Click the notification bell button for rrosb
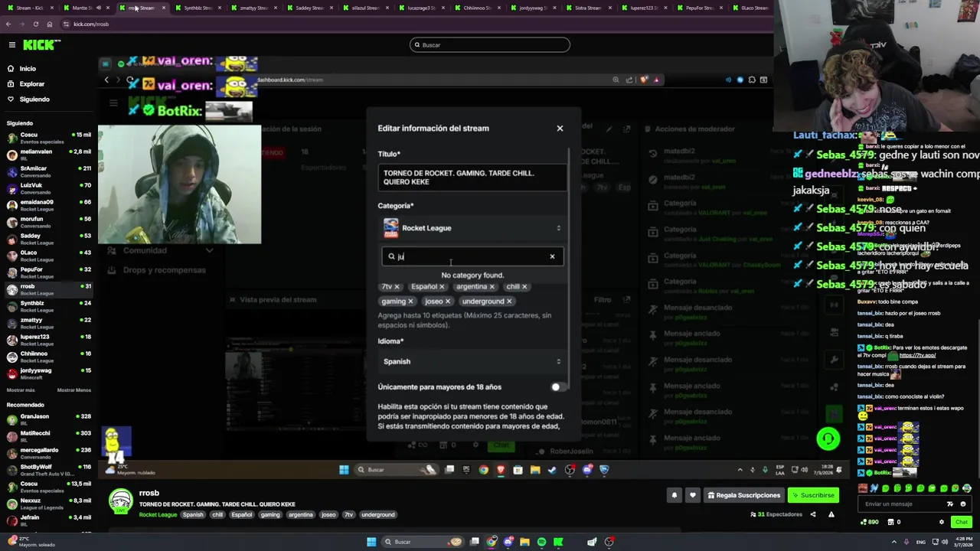 (x=675, y=495)
